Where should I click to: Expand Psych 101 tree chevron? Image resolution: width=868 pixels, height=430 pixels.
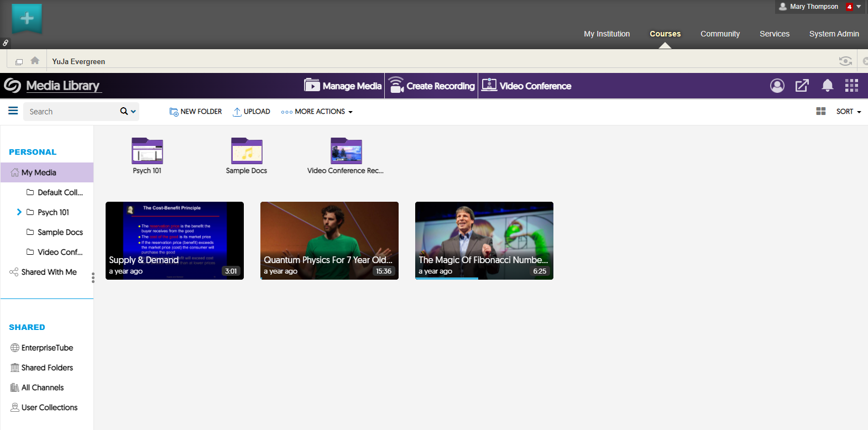click(x=19, y=212)
